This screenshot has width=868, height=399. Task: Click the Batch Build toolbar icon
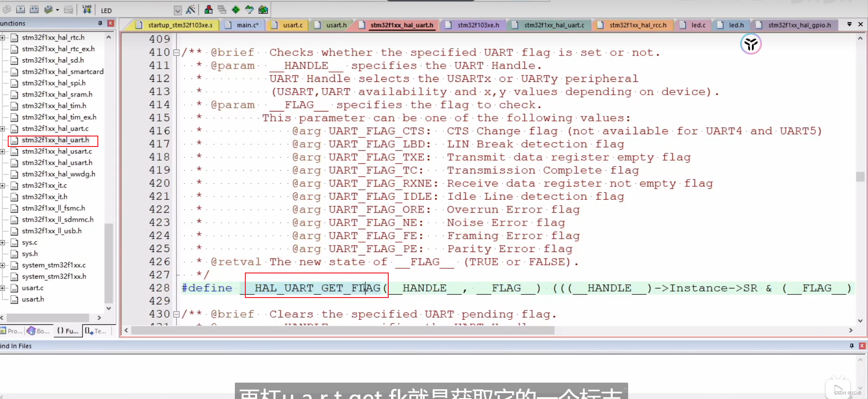pos(48,9)
